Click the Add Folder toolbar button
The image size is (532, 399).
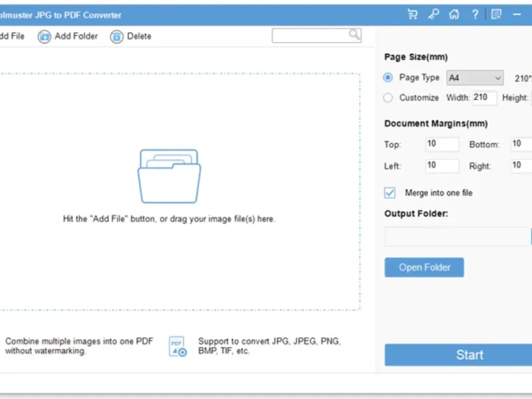(68, 36)
